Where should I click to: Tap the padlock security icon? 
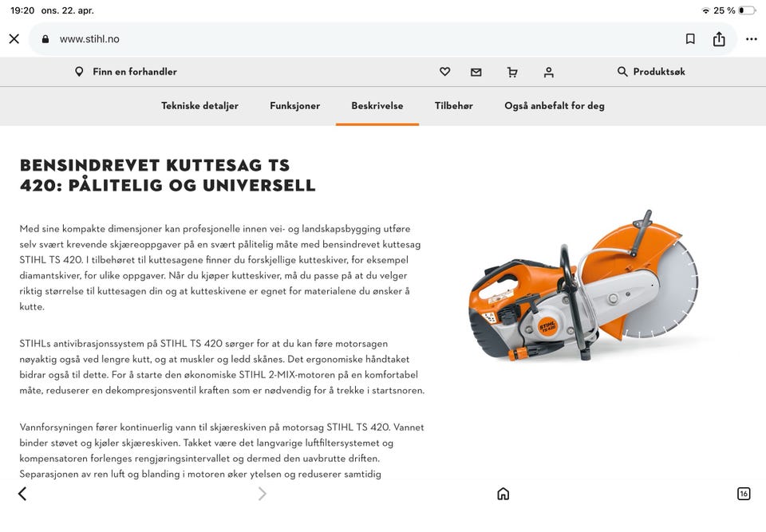click(45, 39)
